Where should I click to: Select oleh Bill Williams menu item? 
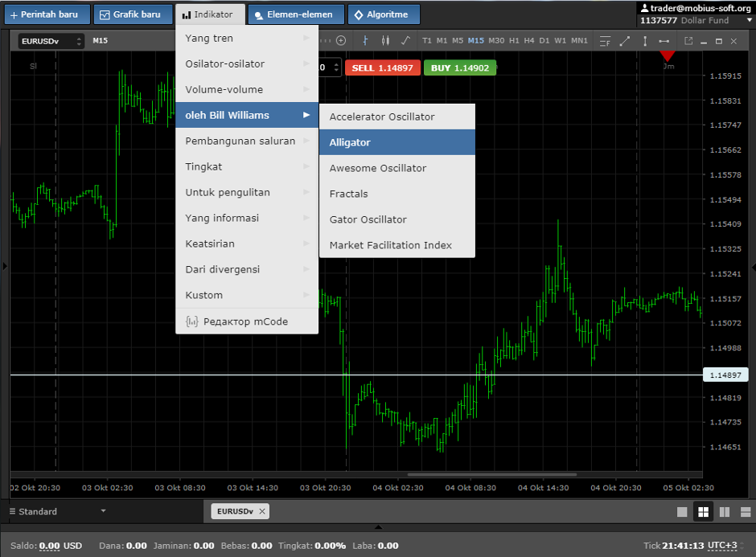[247, 115]
